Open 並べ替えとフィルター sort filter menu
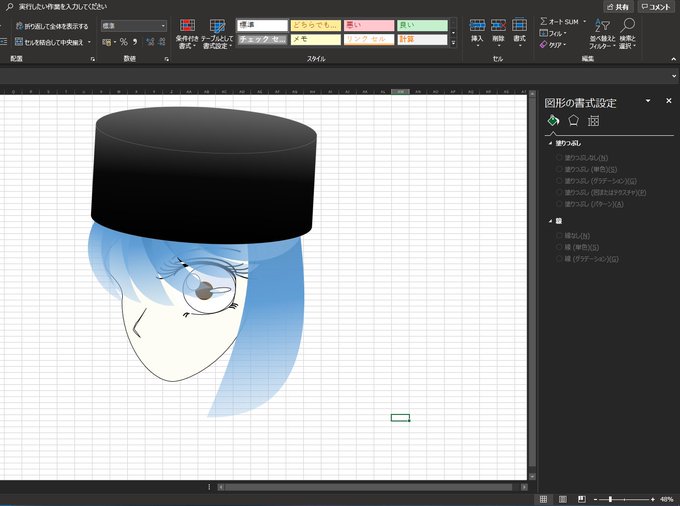Viewport: 680px width, 506px height. 602,34
